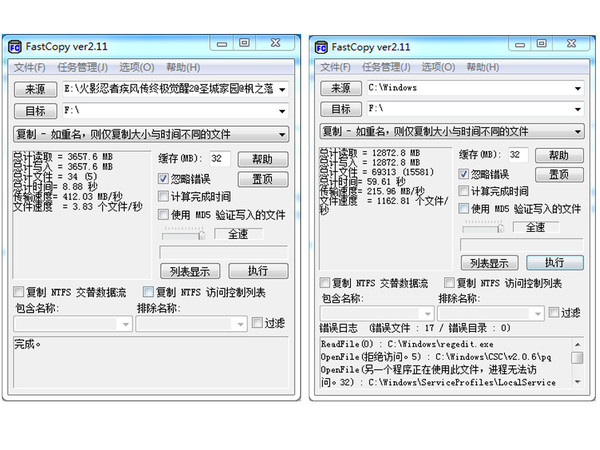Viewport: 600px width, 450px height.
Task: Click the FastCopy app icon in right window title
Action: [x=321, y=47]
